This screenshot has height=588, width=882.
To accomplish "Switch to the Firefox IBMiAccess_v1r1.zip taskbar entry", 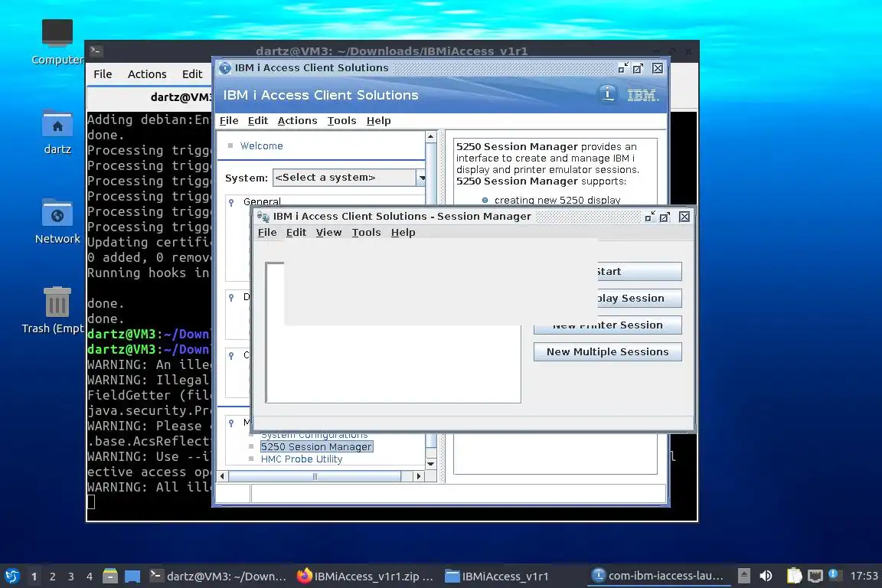I will tap(366, 577).
